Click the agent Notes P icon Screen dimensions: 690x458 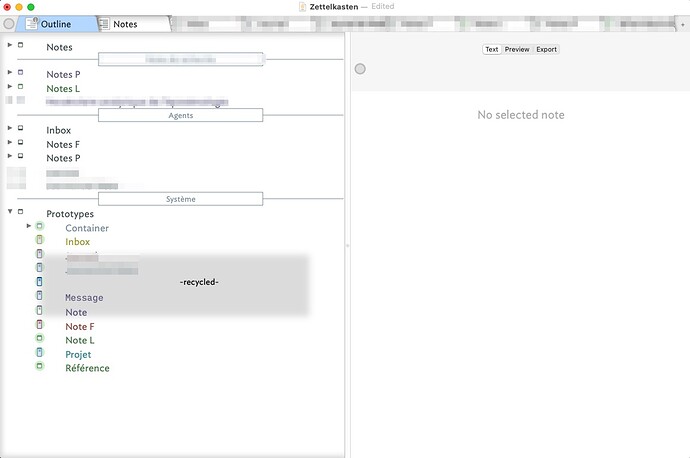tap(20, 156)
